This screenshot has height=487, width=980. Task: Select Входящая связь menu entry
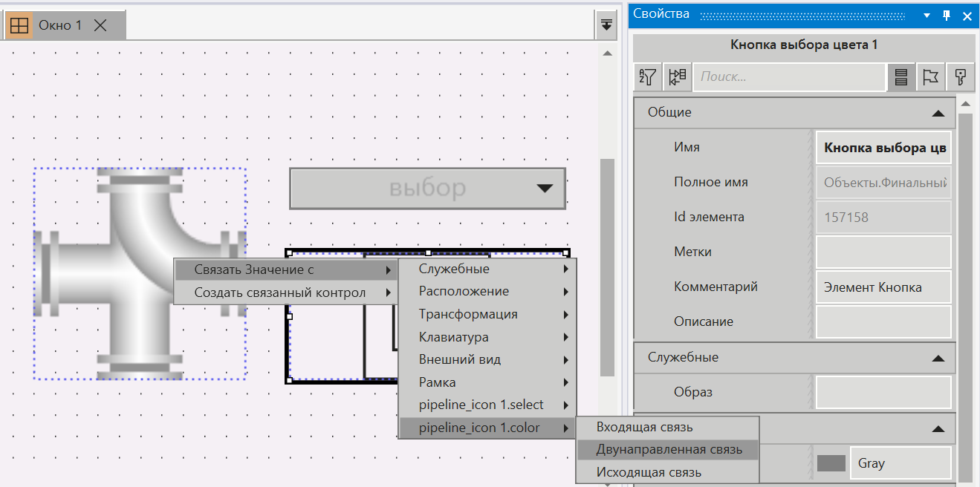click(644, 427)
